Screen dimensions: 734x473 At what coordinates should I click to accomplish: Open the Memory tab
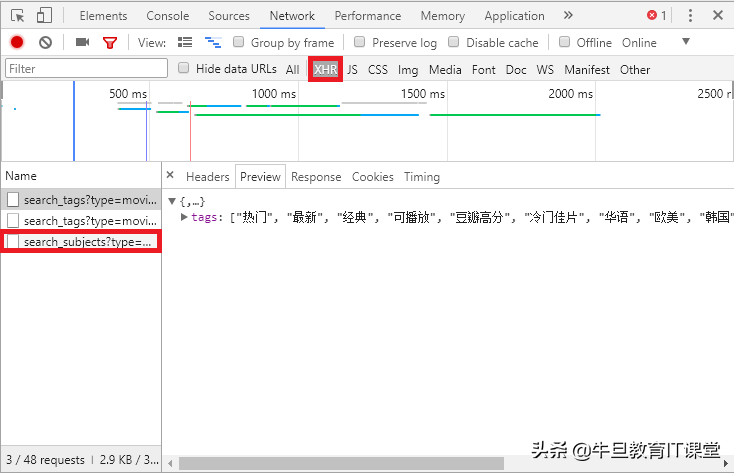(442, 16)
